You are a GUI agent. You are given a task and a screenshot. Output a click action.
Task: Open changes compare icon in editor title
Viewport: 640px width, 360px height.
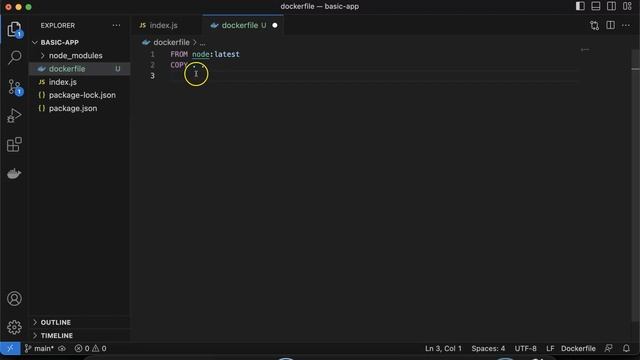tap(594, 25)
